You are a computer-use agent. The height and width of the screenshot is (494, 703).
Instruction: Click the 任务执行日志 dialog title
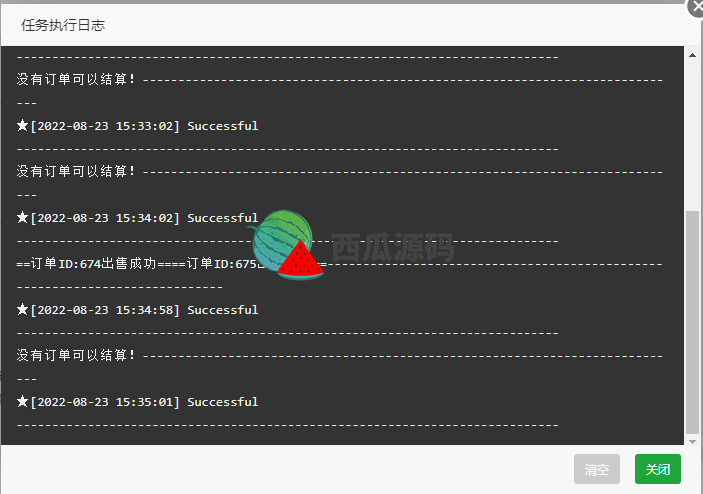pos(63,25)
